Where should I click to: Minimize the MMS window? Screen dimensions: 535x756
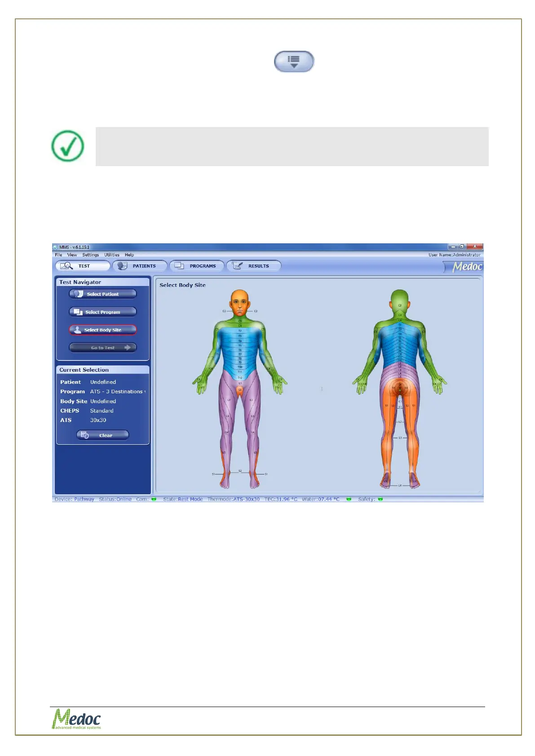(453, 246)
